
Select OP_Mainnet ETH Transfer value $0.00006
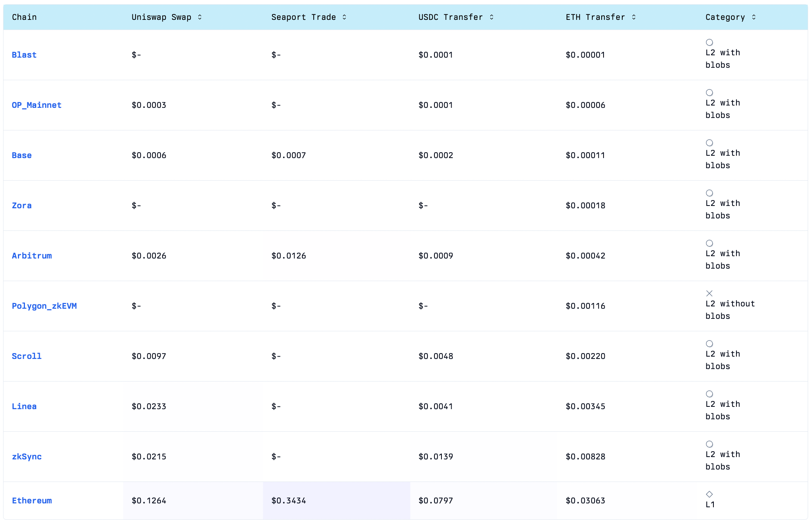pos(585,105)
